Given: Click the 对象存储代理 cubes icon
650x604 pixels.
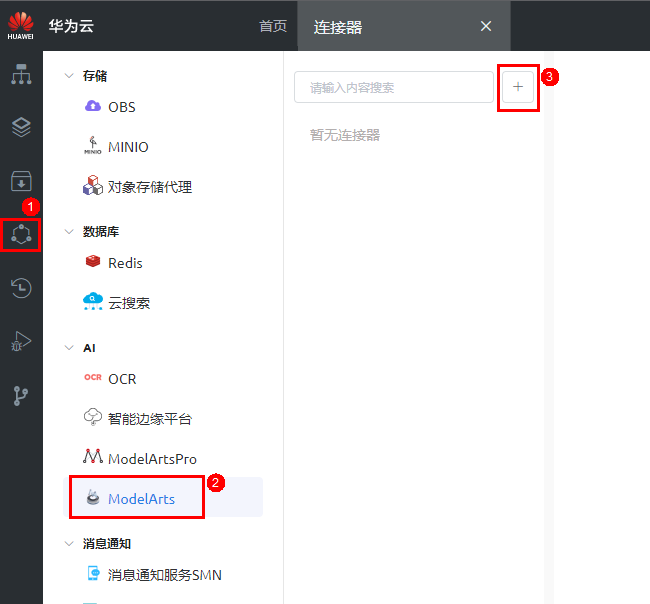Looking at the screenshot, I should [93, 185].
